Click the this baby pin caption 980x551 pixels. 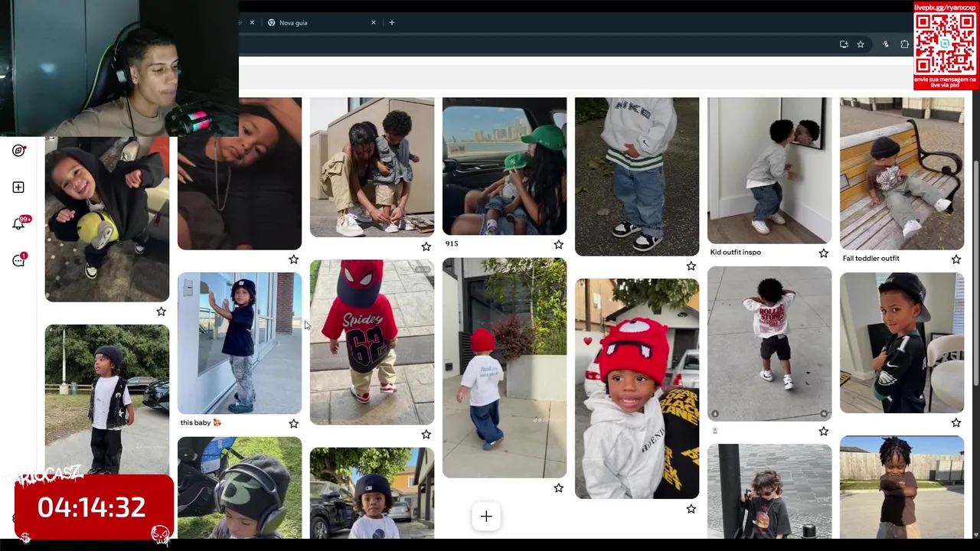click(x=201, y=422)
